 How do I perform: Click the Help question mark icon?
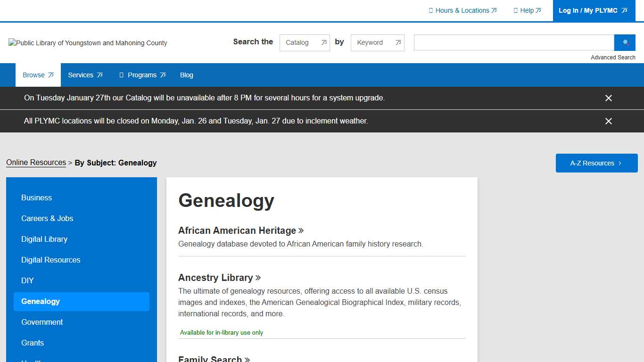click(x=514, y=10)
